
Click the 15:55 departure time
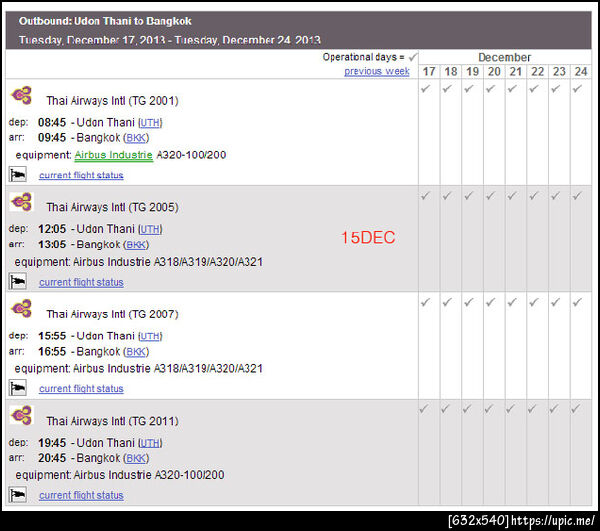52,336
